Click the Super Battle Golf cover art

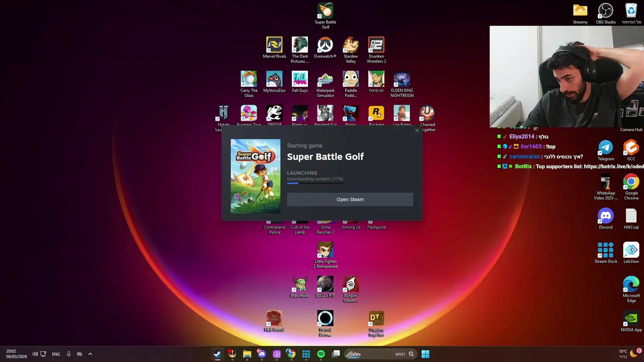pos(256,176)
